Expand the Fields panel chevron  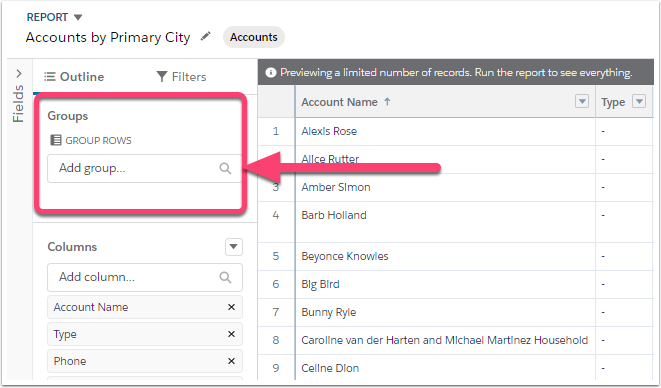(19, 74)
